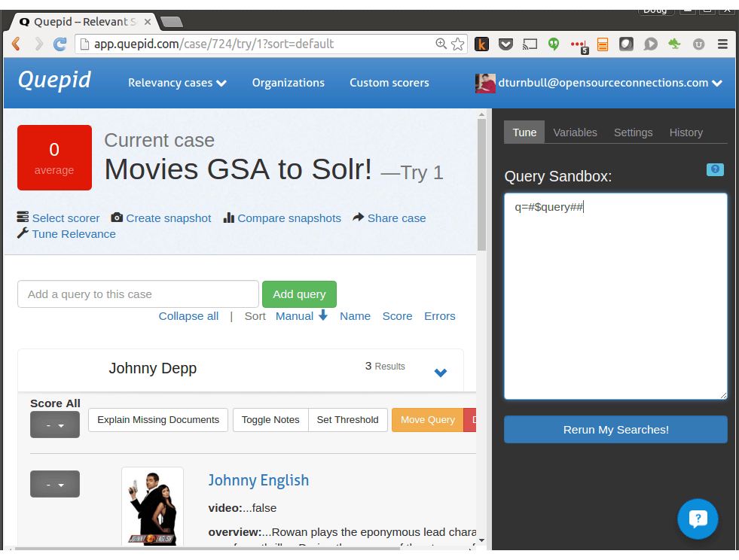The image size is (739, 560).
Task: Click the orange stacked-bars extension icon
Action: tap(603, 44)
